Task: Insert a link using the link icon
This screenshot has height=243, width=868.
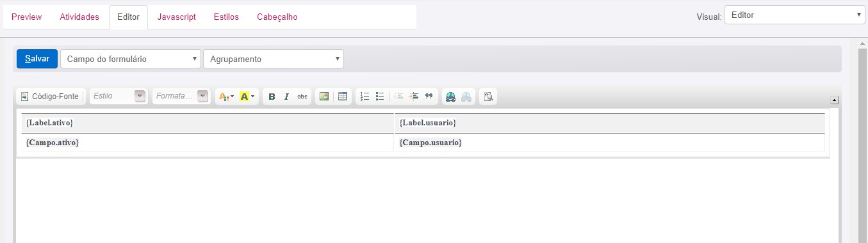Action: click(x=450, y=97)
